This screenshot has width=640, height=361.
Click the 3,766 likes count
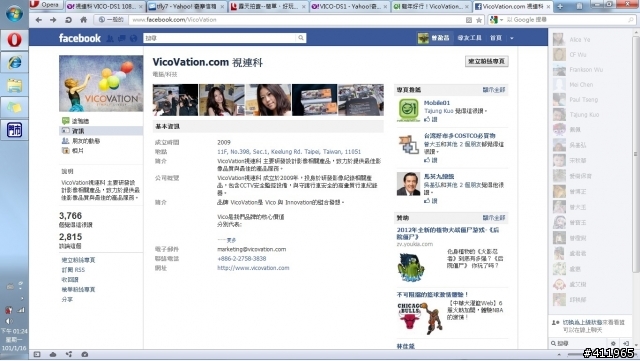point(71,216)
